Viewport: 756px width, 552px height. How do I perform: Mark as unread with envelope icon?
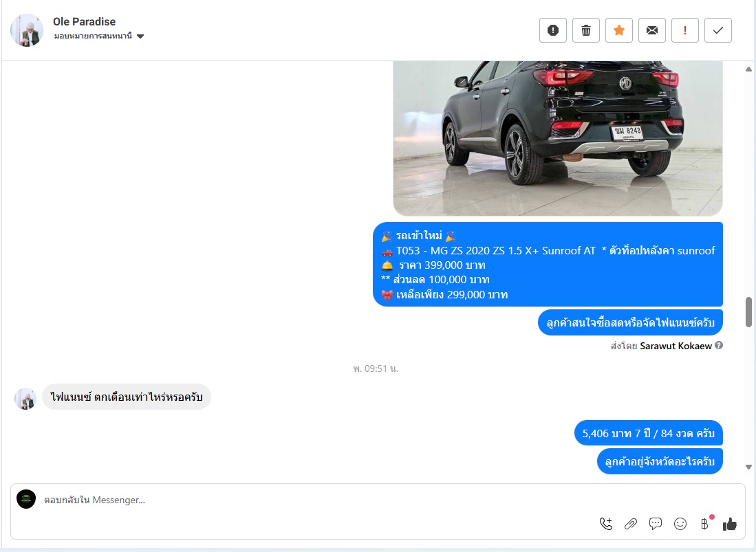[652, 30]
